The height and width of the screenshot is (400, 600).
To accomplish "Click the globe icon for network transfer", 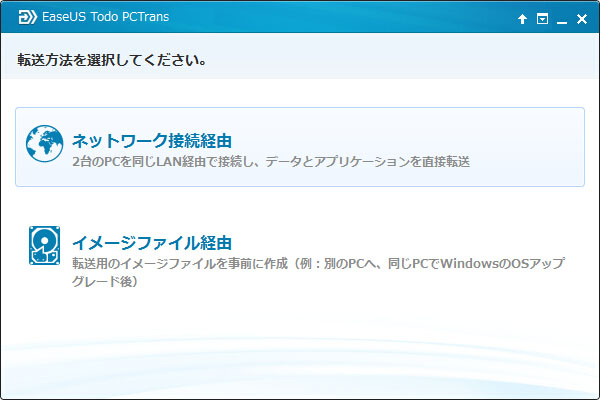I will 44,144.
